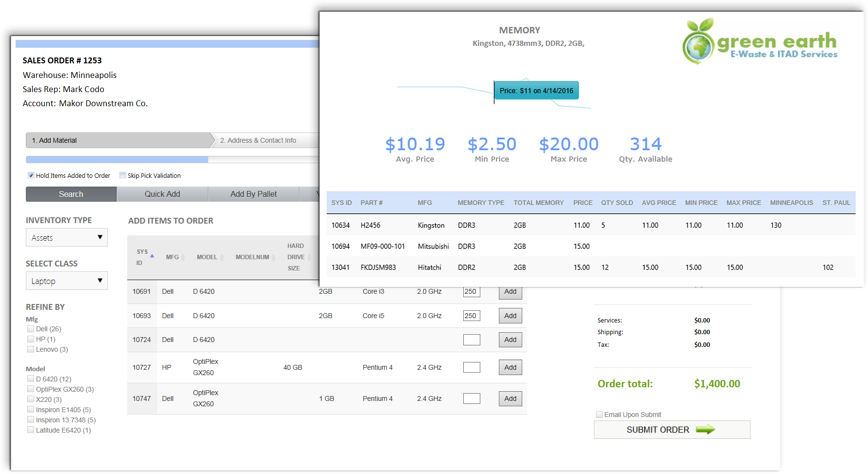The height and width of the screenshot is (474, 868).
Task: Click the 314 Qty. Available value
Action: point(646,144)
